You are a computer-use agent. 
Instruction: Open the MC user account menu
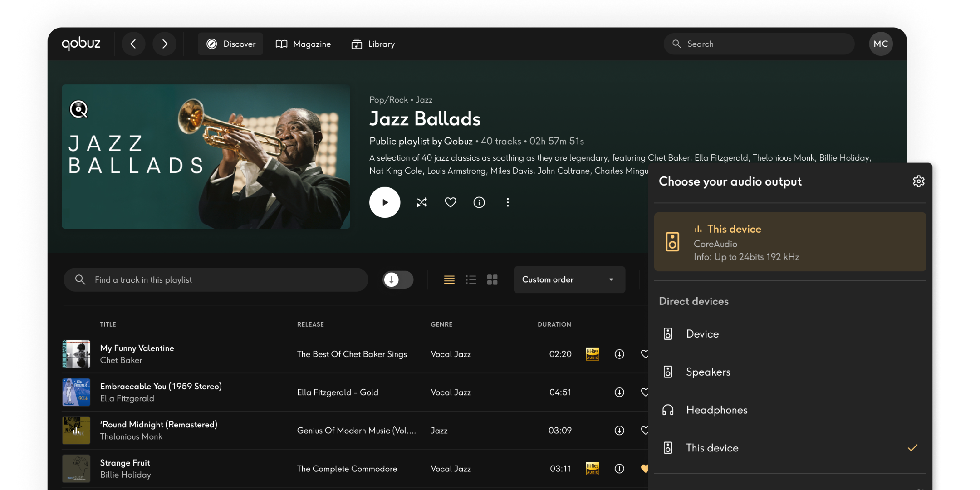[880, 44]
